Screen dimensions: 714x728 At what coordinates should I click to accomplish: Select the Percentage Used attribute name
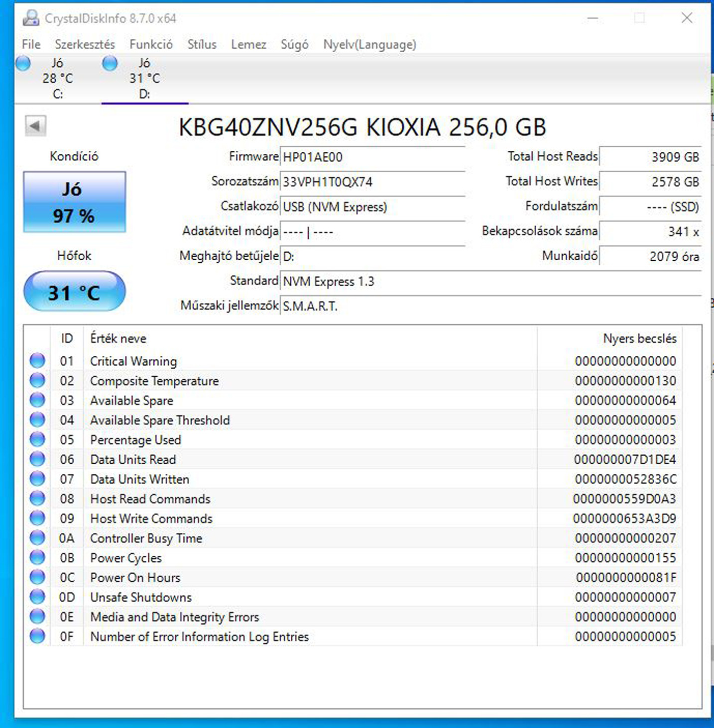(x=135, y=440)
